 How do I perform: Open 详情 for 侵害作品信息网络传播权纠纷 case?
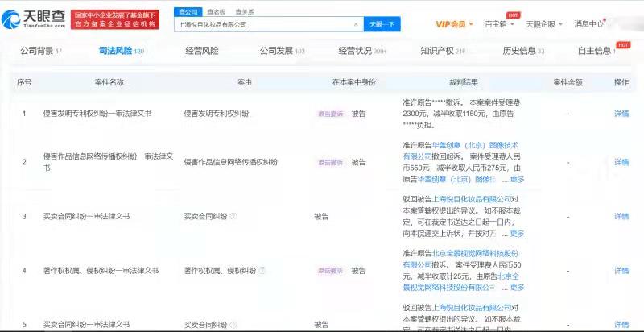click(621, 162)
